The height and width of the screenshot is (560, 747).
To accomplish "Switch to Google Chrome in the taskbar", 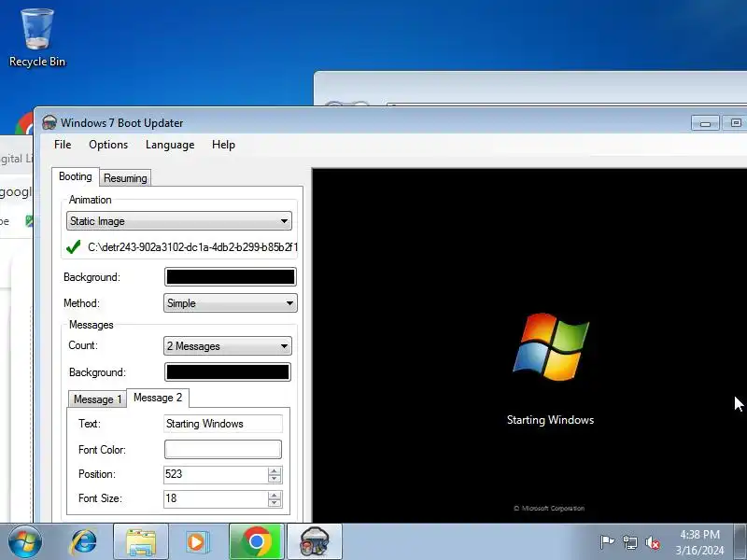I will (x=256, y=542).
